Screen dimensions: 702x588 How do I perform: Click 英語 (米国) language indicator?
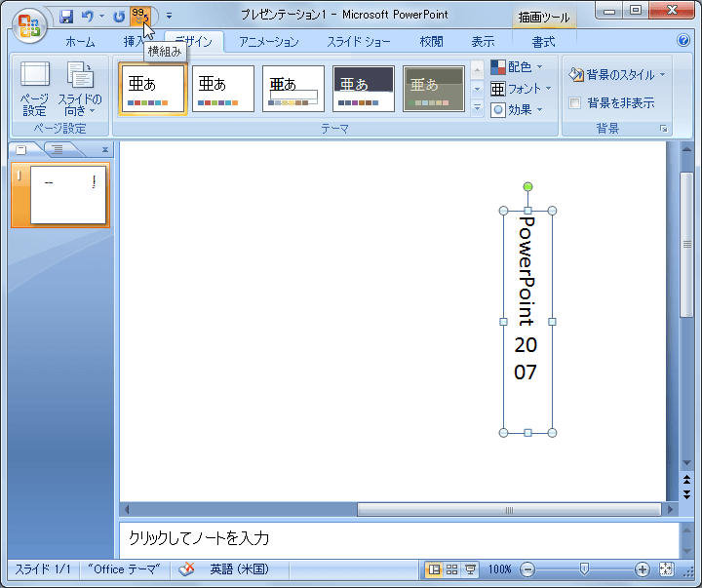tap(240, 569)
